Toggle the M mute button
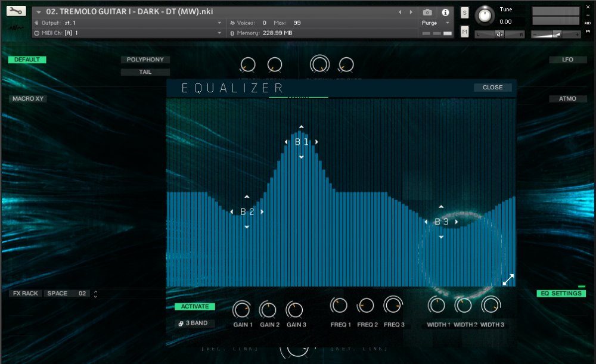Screen dimensions: 596x364 click(464, 31)
